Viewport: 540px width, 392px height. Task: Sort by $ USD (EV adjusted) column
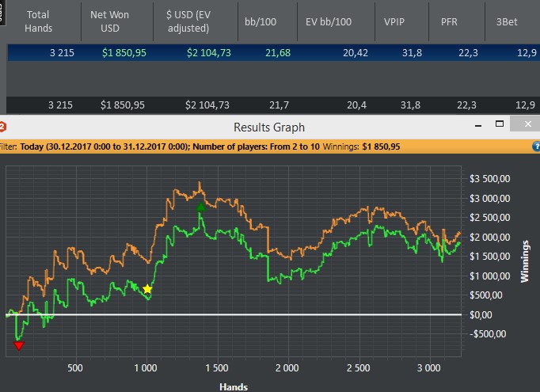188,21
